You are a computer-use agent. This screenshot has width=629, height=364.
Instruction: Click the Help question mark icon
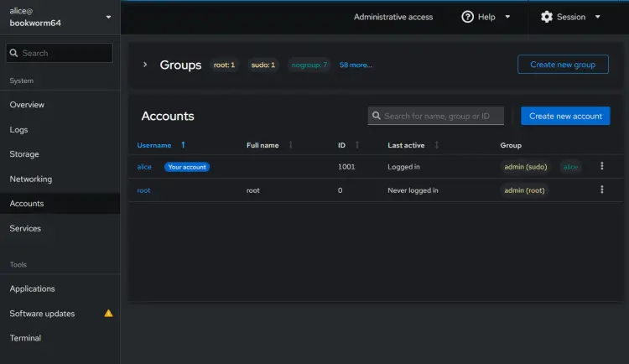click(467, 17)
